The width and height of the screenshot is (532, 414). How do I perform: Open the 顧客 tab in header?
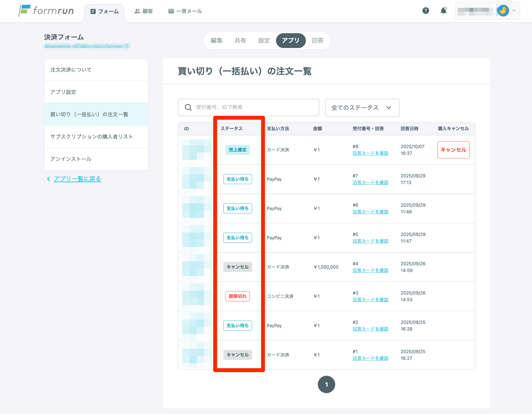144,11
